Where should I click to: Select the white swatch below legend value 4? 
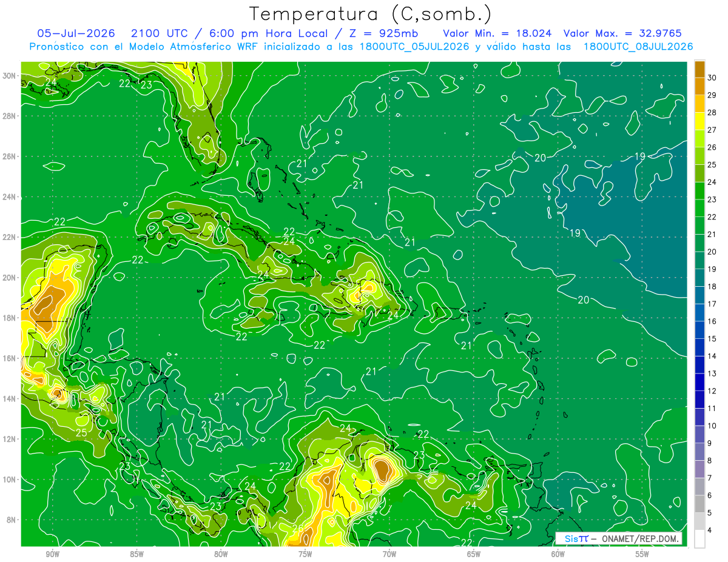click(x=699, y=539)
